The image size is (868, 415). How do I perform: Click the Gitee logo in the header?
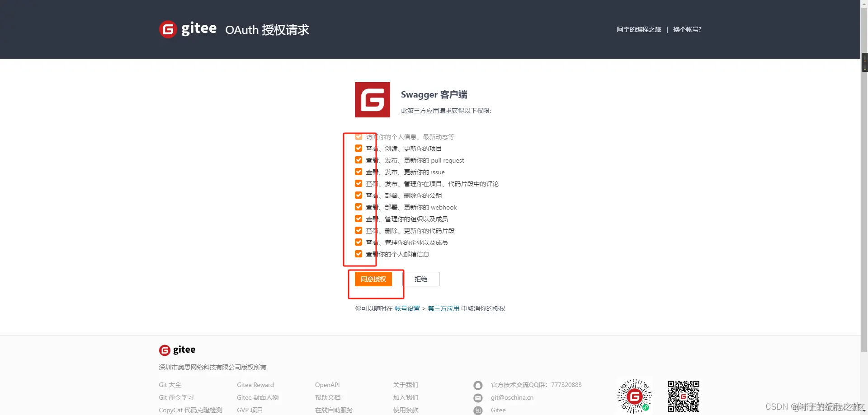click(188, 29)
